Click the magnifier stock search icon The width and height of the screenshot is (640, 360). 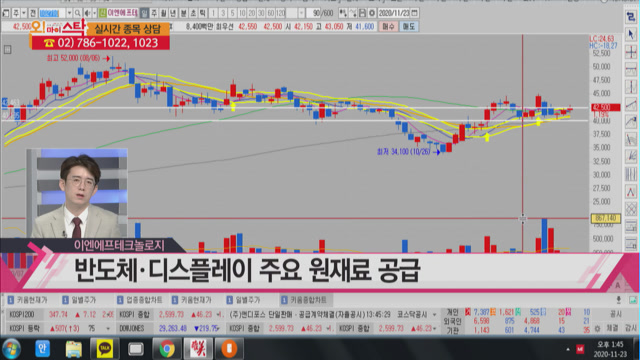(x=78, y=13)
